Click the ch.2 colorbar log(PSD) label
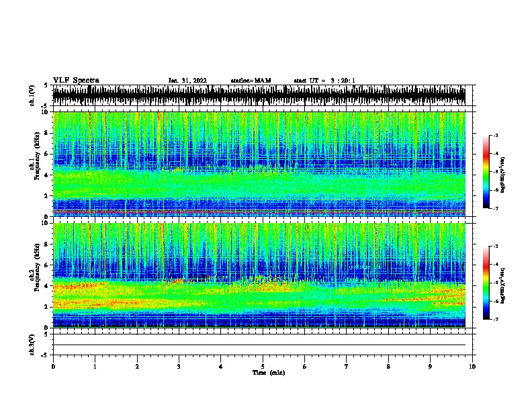 tap(503, 285)
